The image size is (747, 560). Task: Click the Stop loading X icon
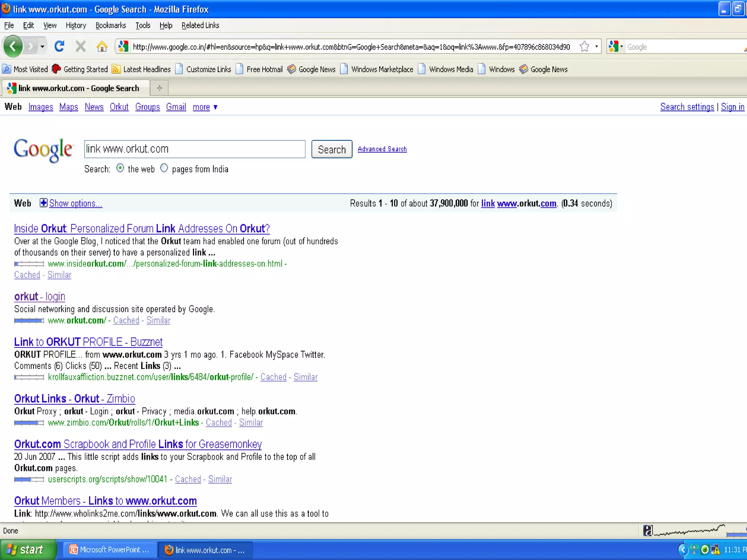(80, 46)
